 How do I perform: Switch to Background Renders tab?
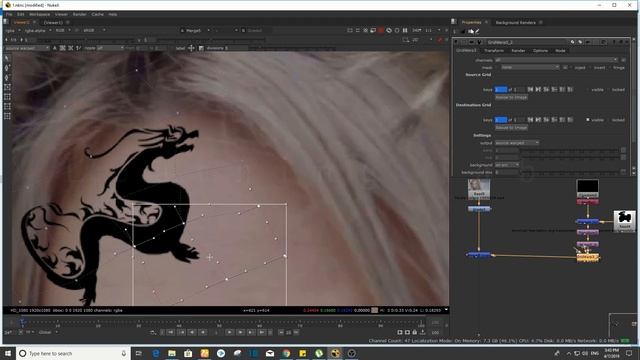(x=516, y=22)
